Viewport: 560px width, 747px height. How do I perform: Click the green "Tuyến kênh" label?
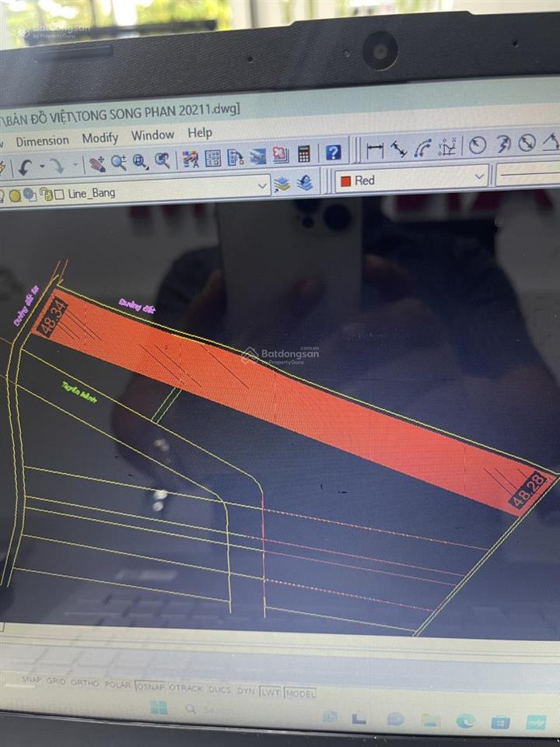(x=79, y=392)
